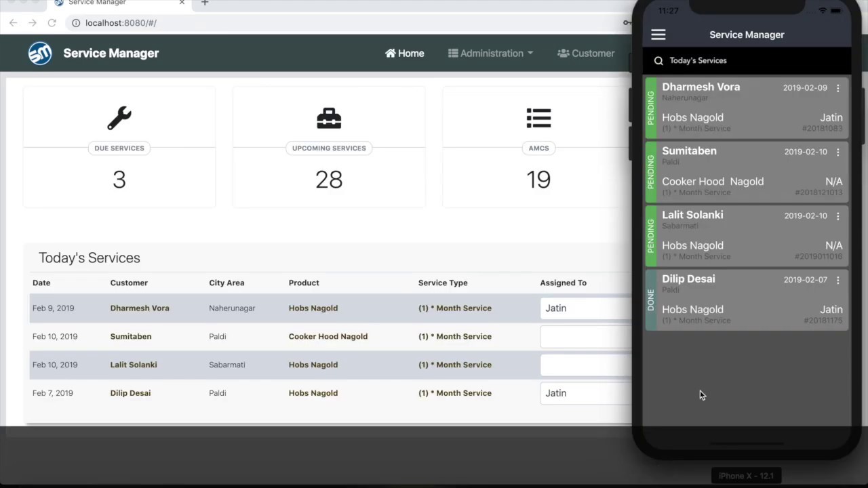Close the Service Manager browser tab
The image size is (868, 488).
point(182,3)
